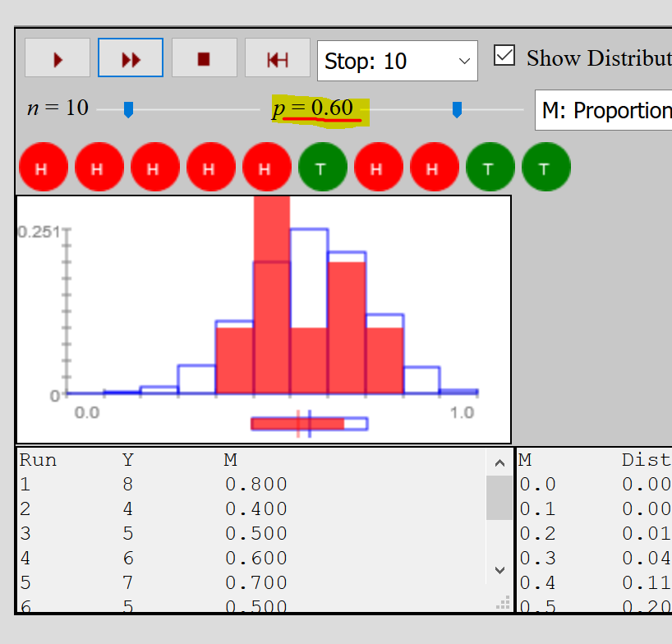
Task: Click the 0.4 row in distribution table
Action: point(595,582)
